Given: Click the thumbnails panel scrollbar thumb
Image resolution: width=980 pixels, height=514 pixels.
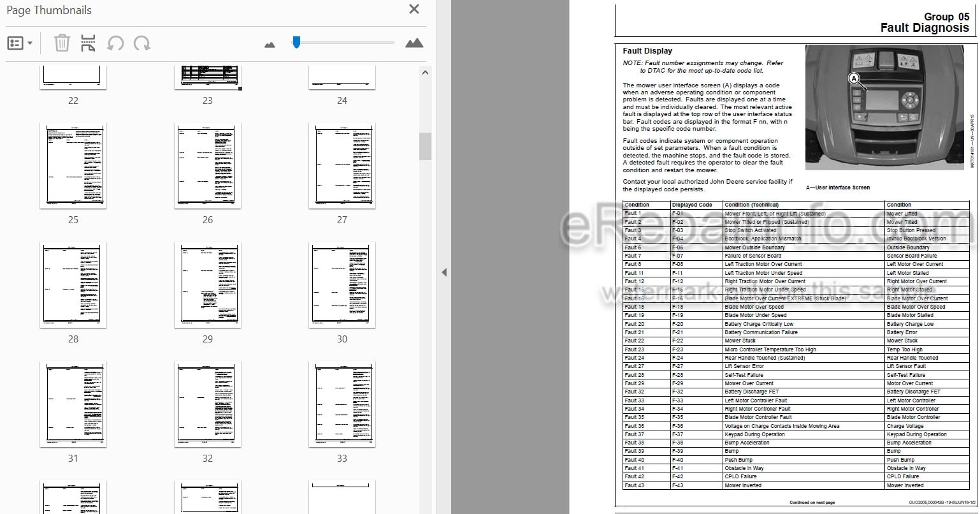Looking at the screenshot, I should pos(425,146).
